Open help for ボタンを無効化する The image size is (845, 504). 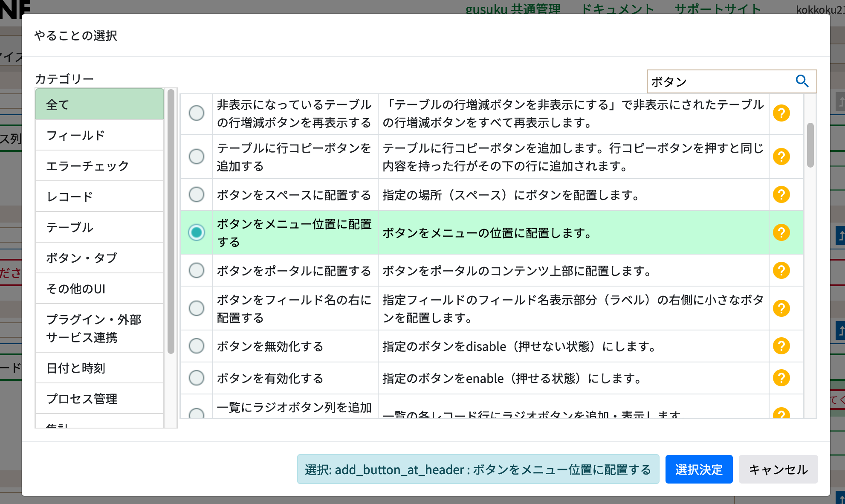[781, 346]
